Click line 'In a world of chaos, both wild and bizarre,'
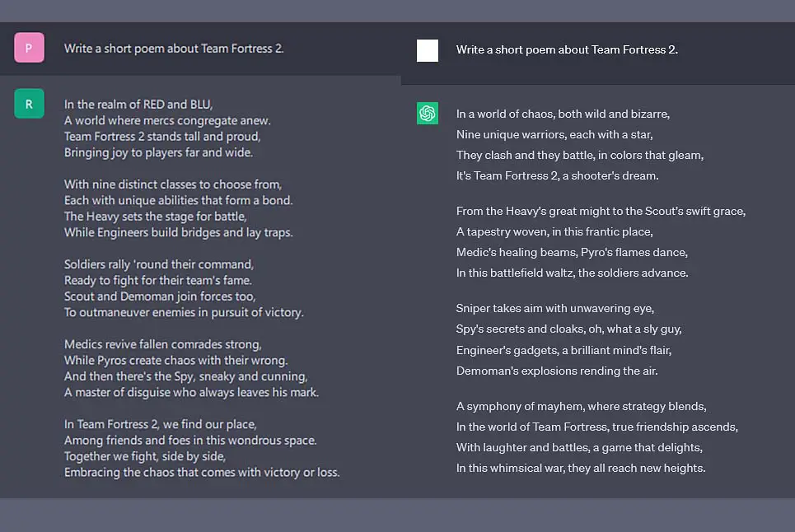795x532 pixels. 563,114
